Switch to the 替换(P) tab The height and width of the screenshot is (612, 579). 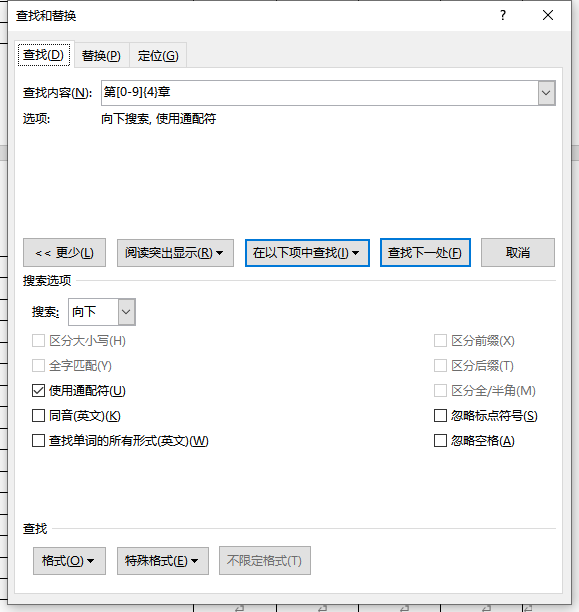[101, 56]
